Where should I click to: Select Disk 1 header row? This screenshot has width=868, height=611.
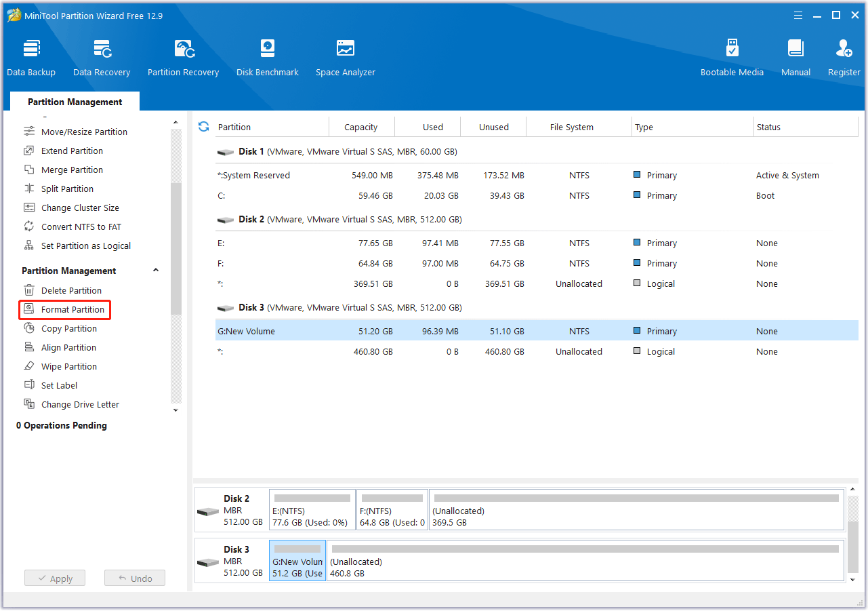tap(537, 151)
